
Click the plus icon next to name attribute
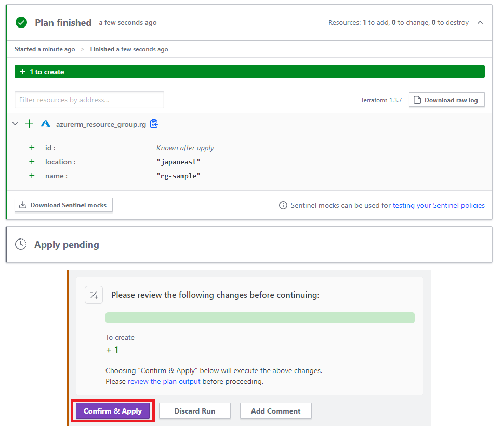(x=32, y=176)
